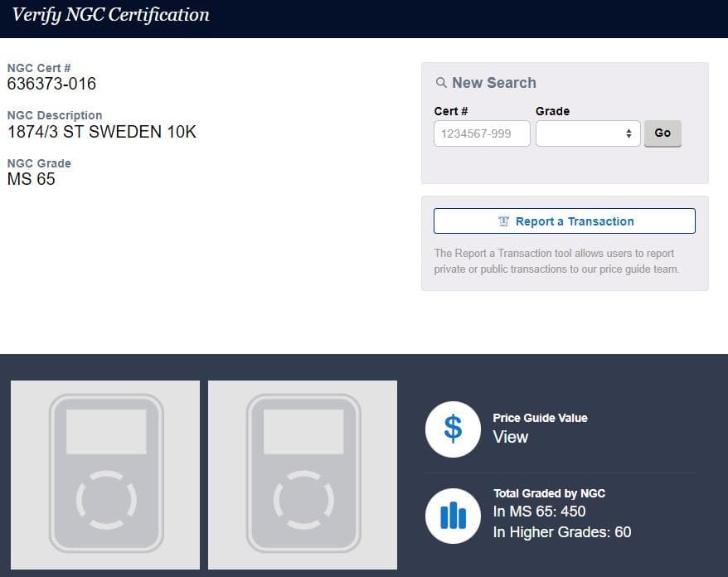Focus the Cert # search input field
This screenshot has width=728, height=577.
pos(482,133)
